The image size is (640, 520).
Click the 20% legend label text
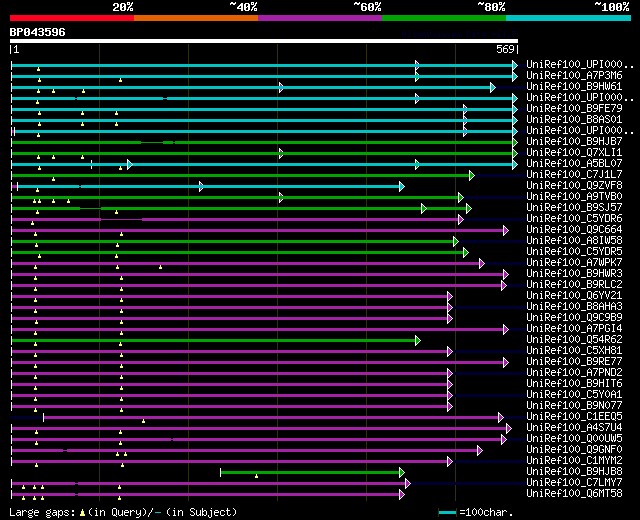coord(123,7)
